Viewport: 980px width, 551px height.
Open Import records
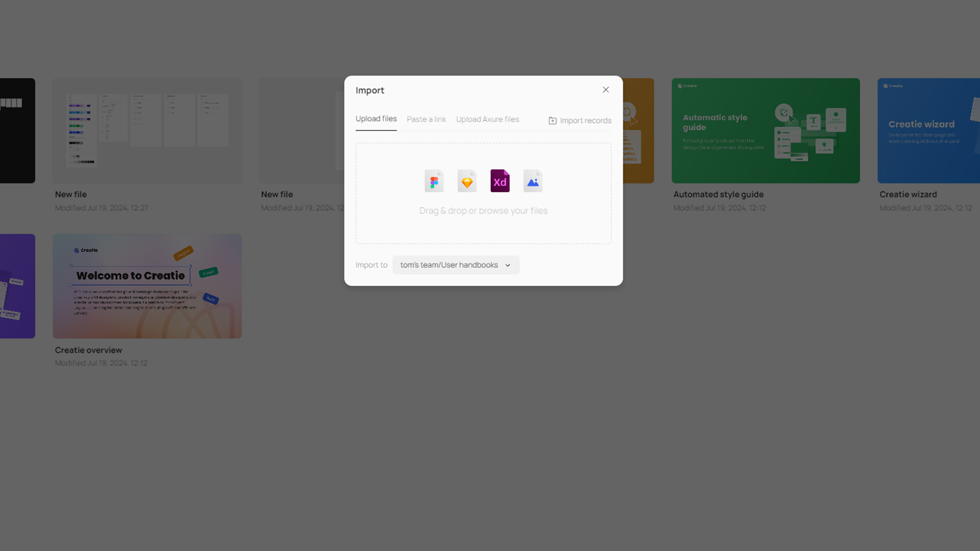pos(580,121)
